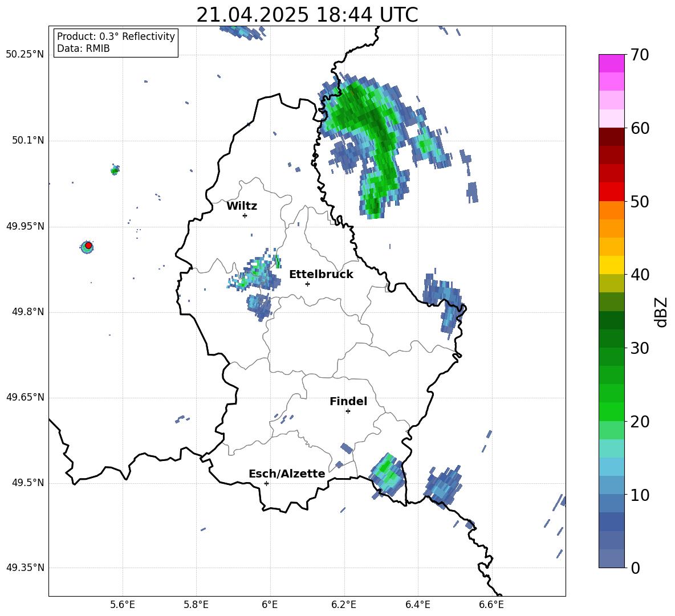Click the colorbar value 30
This screenshot has height=616, width=675.
point(640,348)
